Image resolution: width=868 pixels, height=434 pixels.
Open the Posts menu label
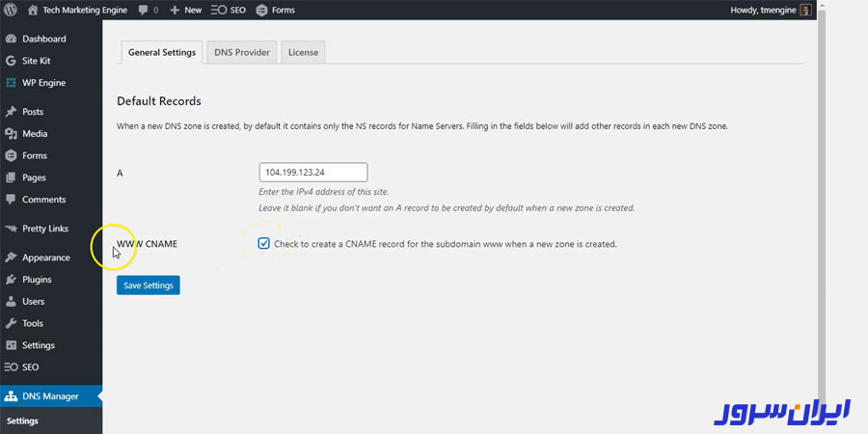[33, 112]
